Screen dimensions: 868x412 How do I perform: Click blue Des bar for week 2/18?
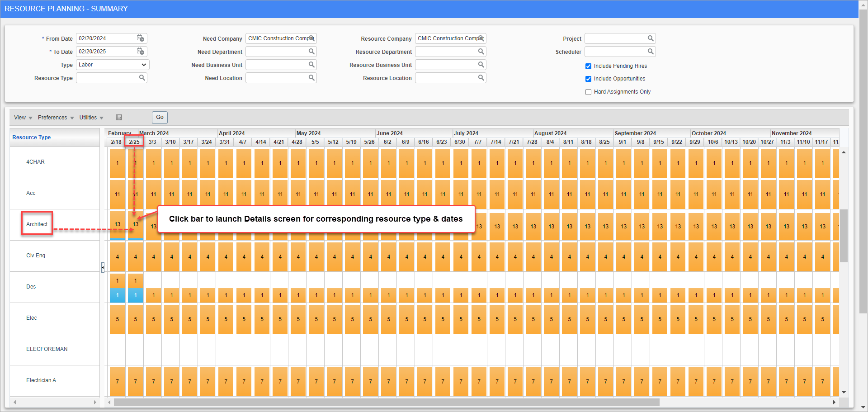click(118, 295)
